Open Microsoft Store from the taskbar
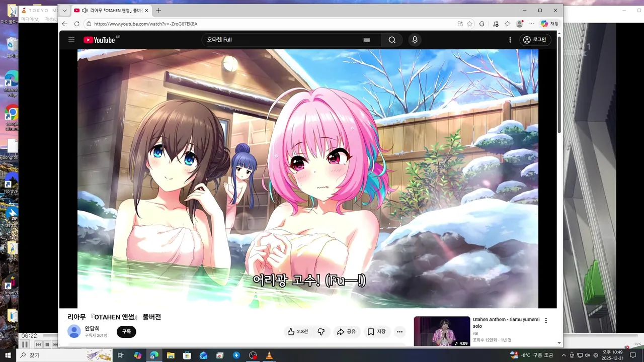The height and width of the screenshot is (362, 644). [x=187, y=355]
